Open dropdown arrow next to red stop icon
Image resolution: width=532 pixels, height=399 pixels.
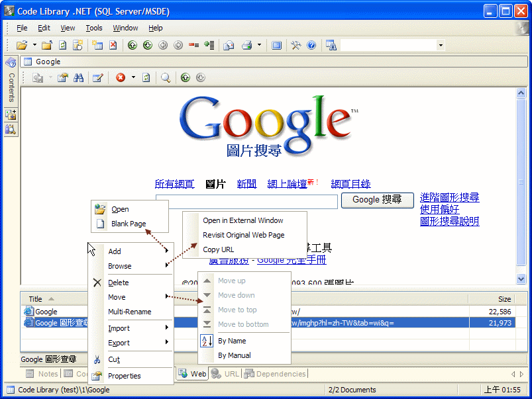click(133, 77)
